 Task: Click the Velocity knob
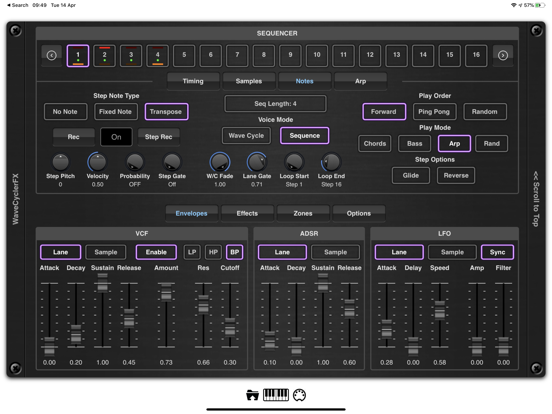pos(97,162)
